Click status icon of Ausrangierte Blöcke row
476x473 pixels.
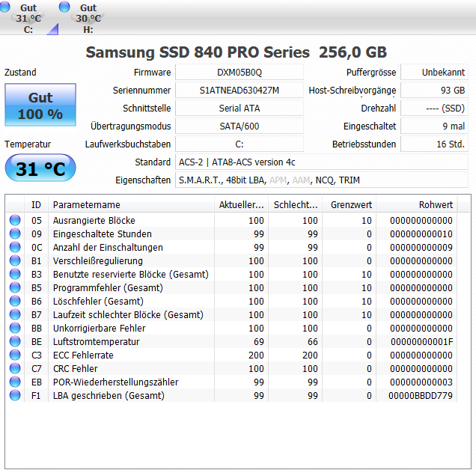click(x=15, y=220)
